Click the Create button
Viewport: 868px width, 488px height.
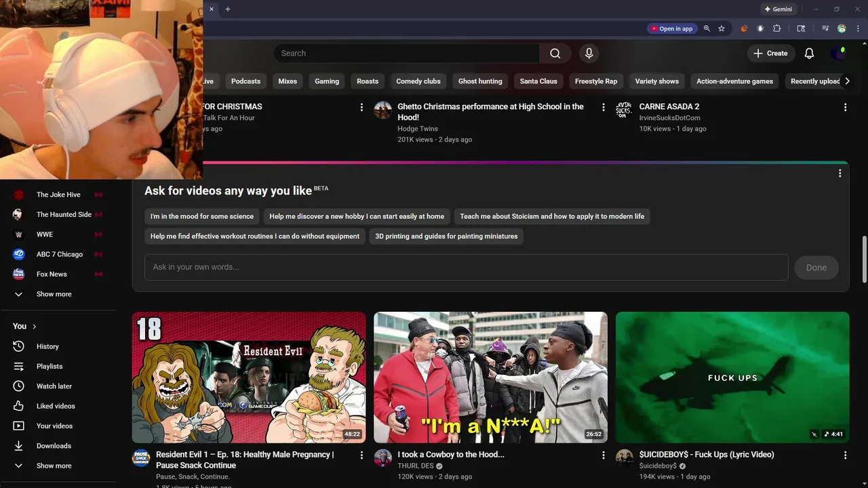(x=770, y=54)
